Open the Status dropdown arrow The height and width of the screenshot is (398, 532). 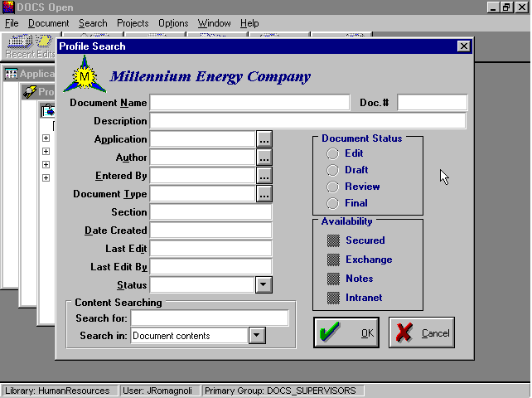tap(264, 284)
